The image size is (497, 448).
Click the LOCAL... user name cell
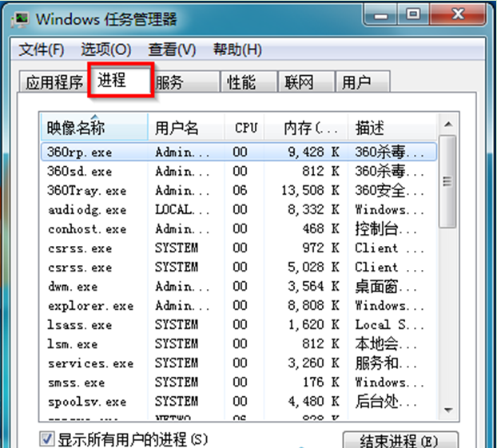pyautogui.click(x=182, y=210)
